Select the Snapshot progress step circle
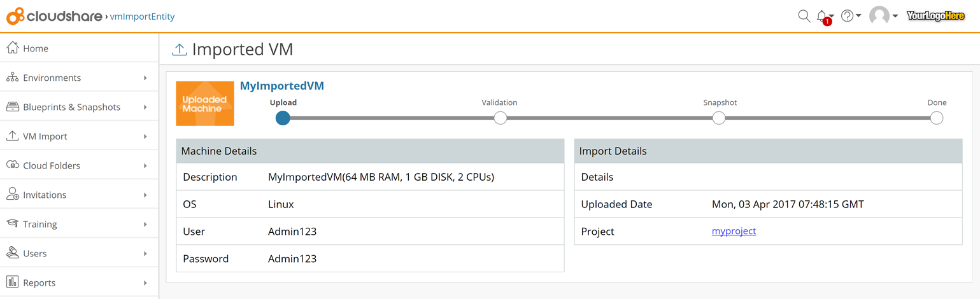 pyautogui.click(x=719, y=118)
